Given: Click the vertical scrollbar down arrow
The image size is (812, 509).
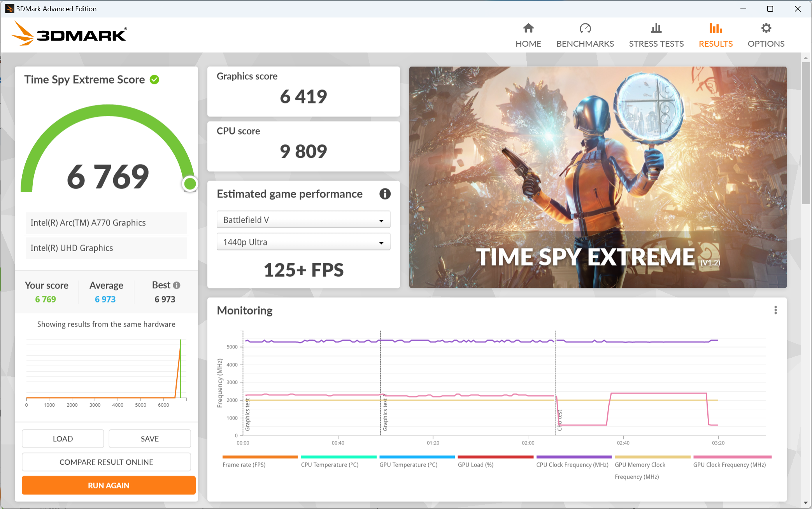Looking at the screenshot, I should [805, 503].
